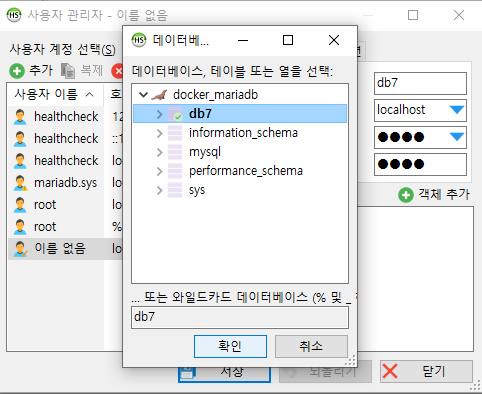Maximize the database selection dialog
482x394 pixels.
[288, 40]
